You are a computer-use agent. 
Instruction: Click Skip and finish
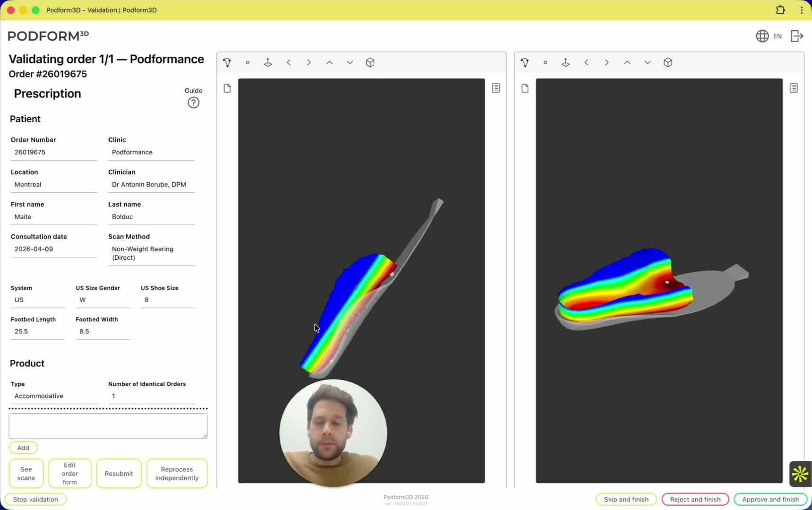pos(626,499)
